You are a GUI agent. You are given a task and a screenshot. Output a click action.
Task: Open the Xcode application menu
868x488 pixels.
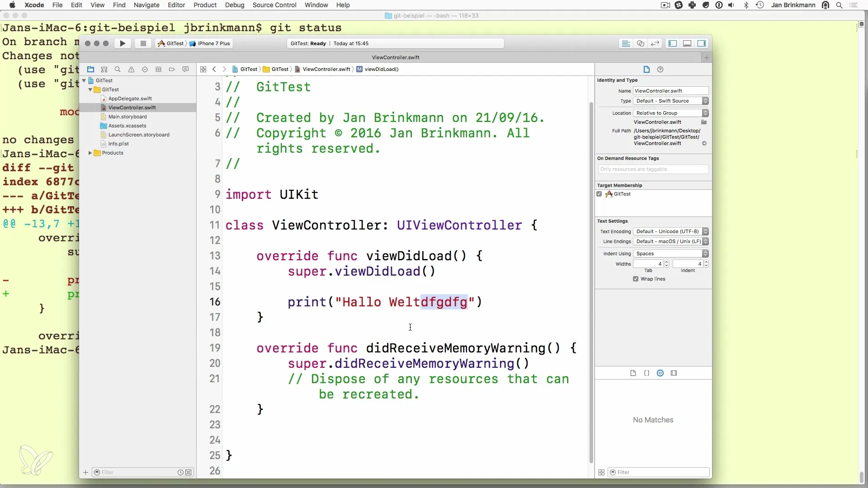point(34,5)
